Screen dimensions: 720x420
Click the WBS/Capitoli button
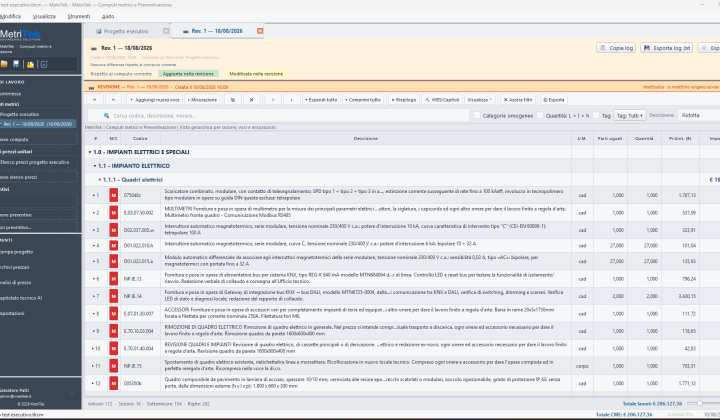pyautogui.click(x=442, y=100)
